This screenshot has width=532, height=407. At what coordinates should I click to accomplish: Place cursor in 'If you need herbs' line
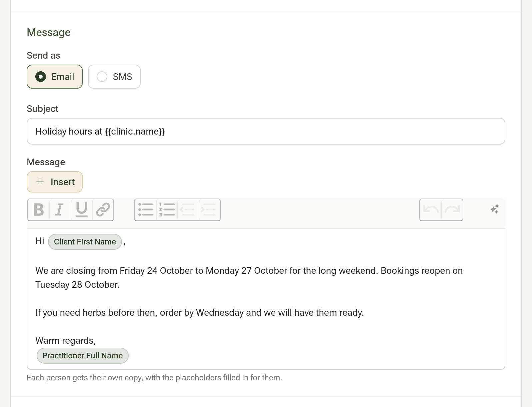click(x=199, y=312)
